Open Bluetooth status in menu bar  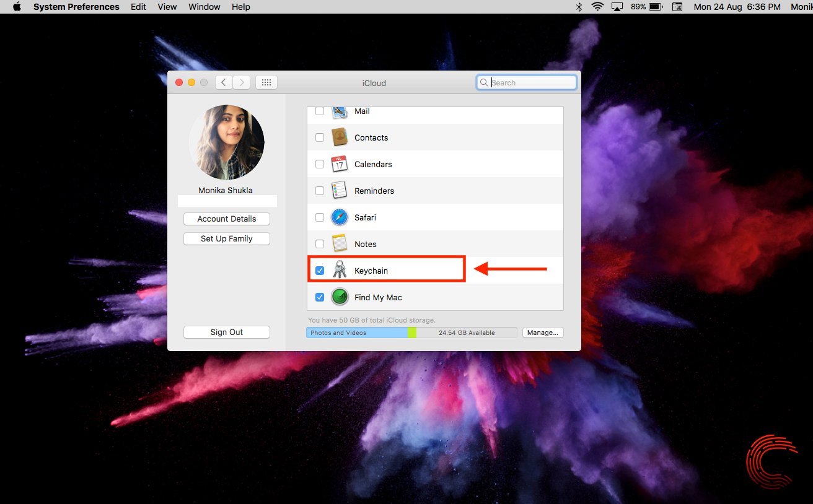coord(579,7)
